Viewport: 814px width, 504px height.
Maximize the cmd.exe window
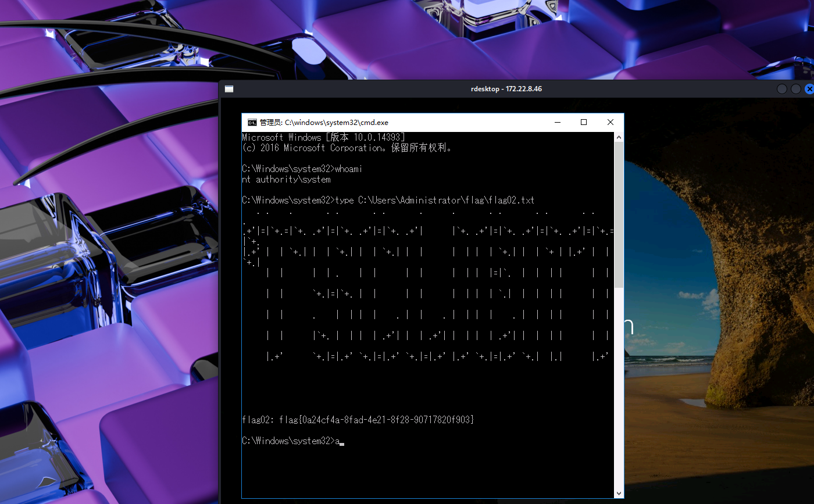point(584,122)
